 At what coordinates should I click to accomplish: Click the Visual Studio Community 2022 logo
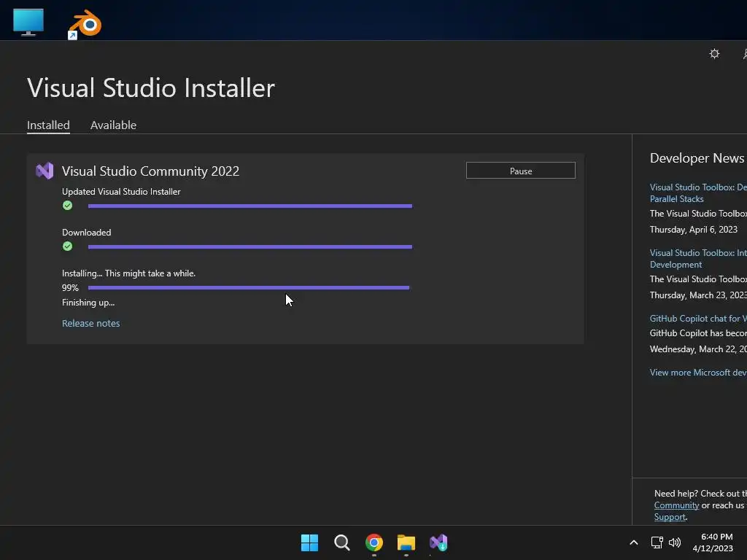tap(44, 171)
